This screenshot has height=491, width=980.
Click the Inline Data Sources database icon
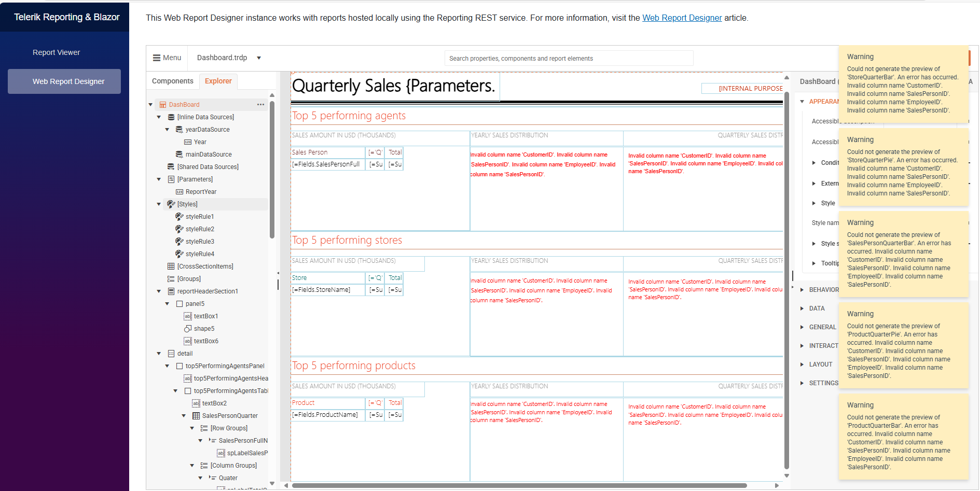coord(171,117)
